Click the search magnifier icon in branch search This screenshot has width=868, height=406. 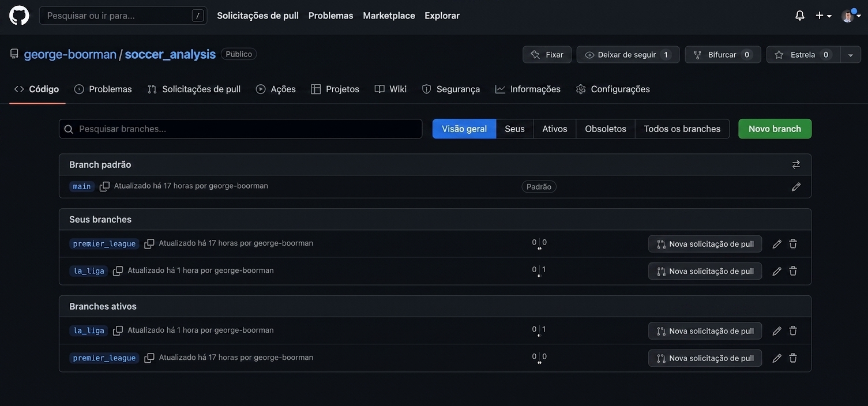(69, 129)
